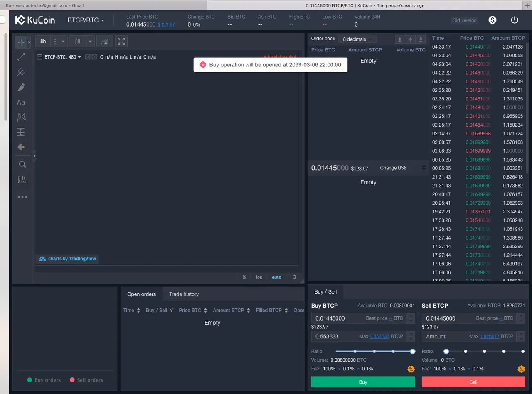Show only buy orders in order book
The width and height of the screenshot is (532, 394).
421,39
